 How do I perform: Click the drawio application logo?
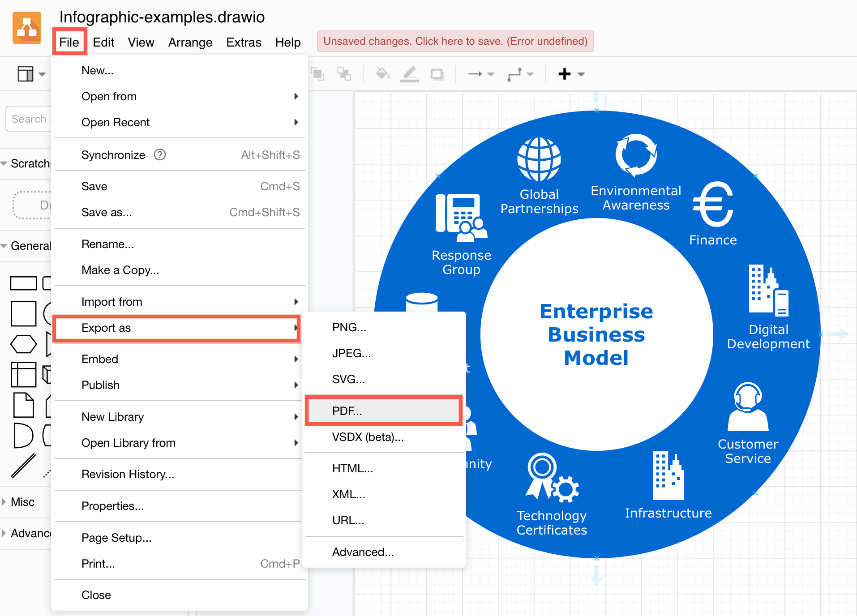[26, 27]
